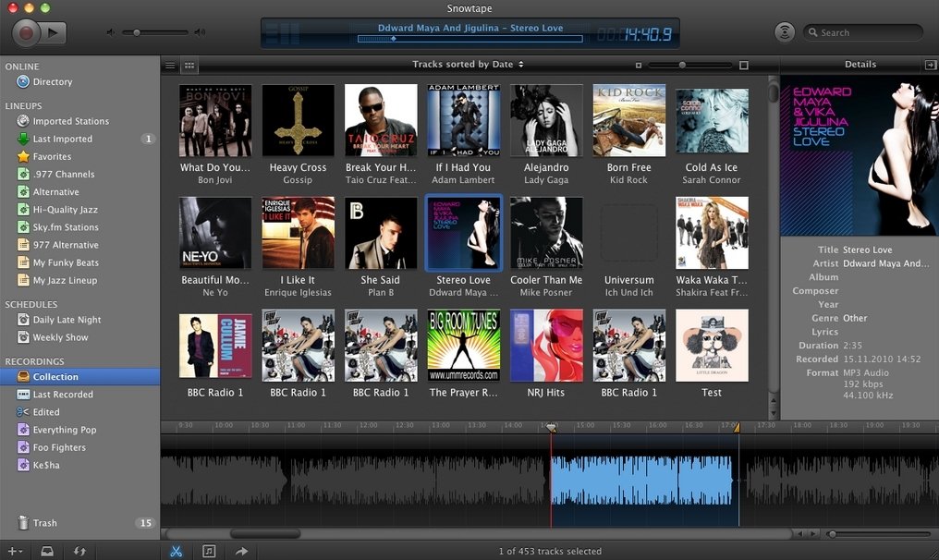Click the waveform horizontal scrollbar thumb
This screenshot has height=560, width=939.
[x=264, y=533]
